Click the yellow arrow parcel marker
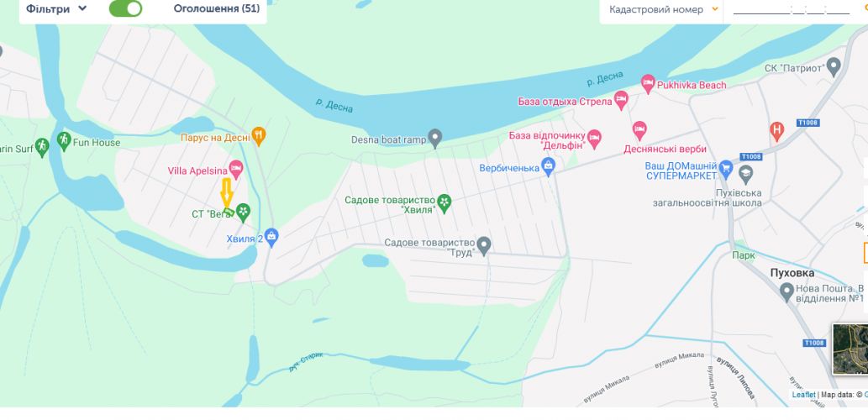This screenshot has height=420, width=868. point(226,192)
